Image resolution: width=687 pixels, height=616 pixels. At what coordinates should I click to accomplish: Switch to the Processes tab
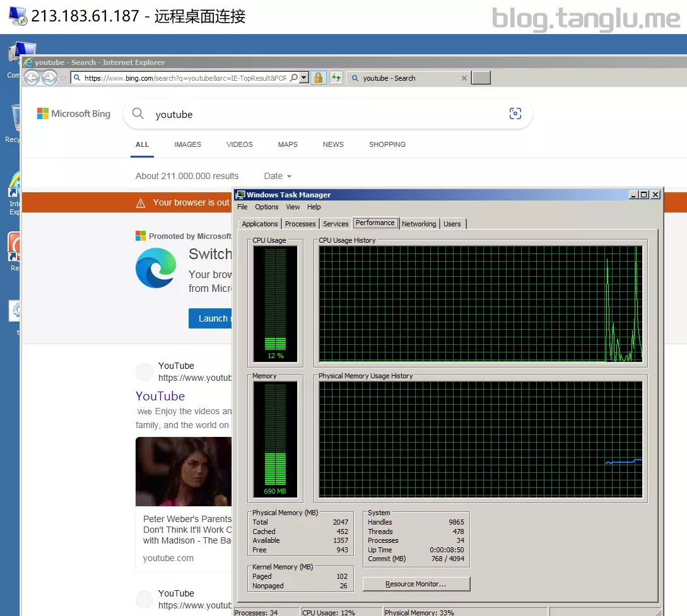tap(300, 224)
